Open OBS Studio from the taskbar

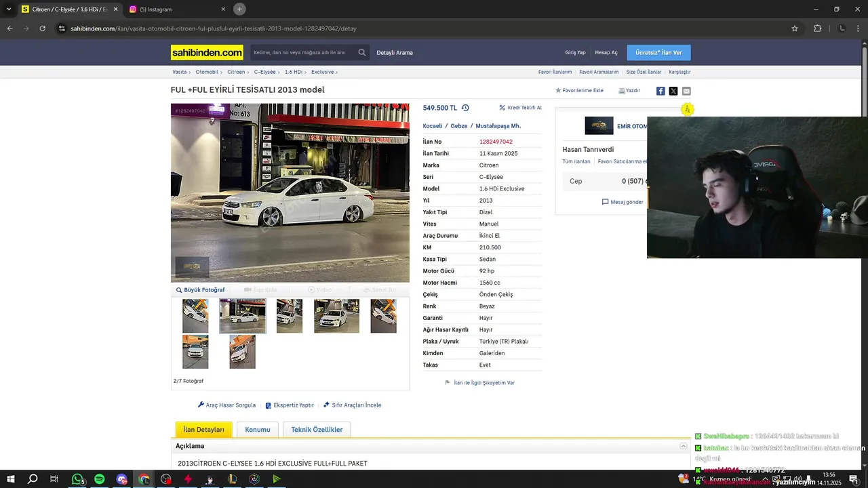point(166,479)
